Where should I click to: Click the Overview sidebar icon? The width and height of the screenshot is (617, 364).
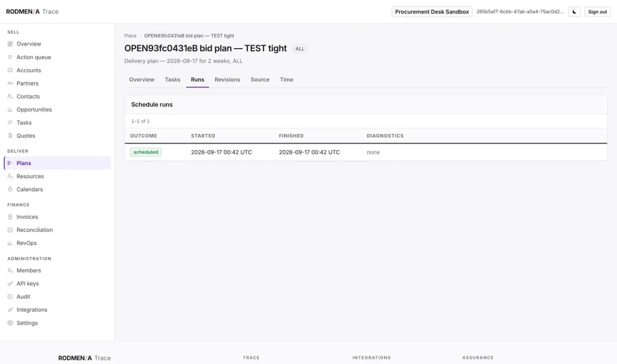[10, 44]
